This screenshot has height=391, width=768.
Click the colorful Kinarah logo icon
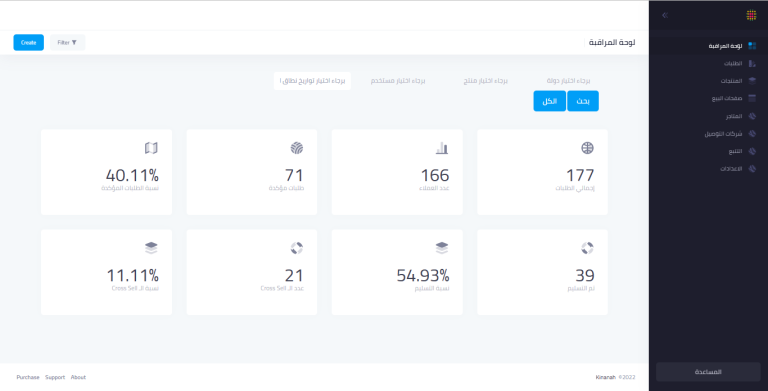tap(751, 15)
